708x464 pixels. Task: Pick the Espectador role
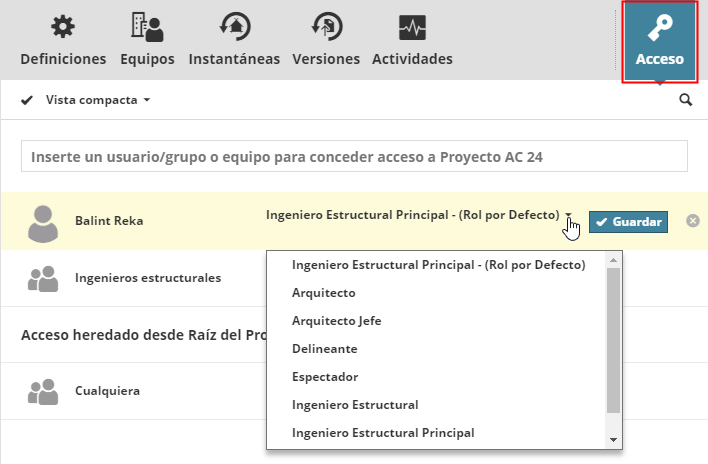pos(324,377)
